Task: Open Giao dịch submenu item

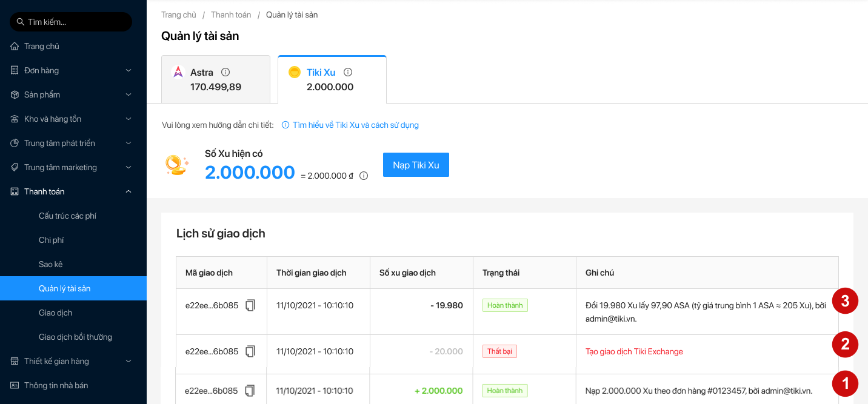Action: (73, 313)
